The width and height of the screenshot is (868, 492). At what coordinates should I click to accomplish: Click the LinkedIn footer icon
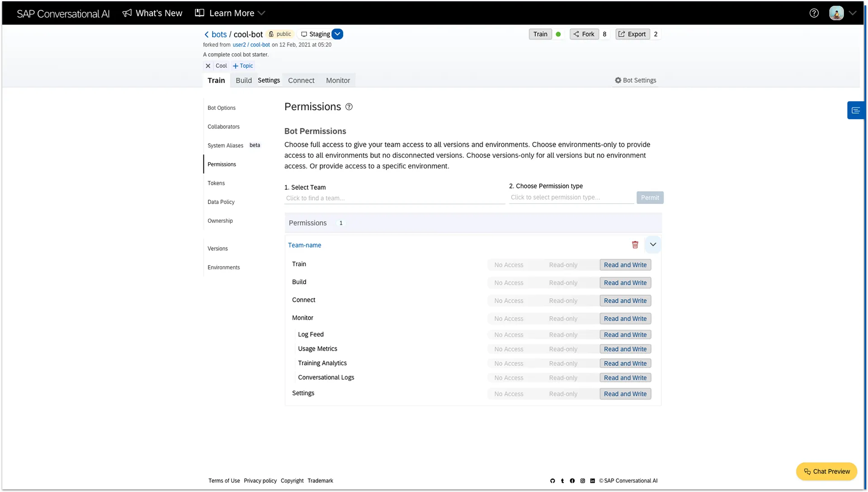(593, 481)
